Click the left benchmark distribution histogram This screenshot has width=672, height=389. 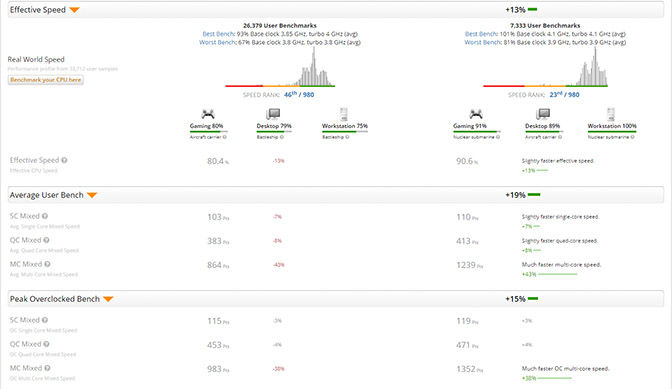tap(280, 67)
